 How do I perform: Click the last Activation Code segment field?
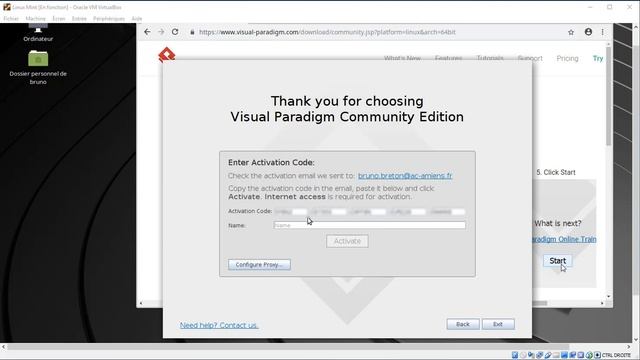447,211
